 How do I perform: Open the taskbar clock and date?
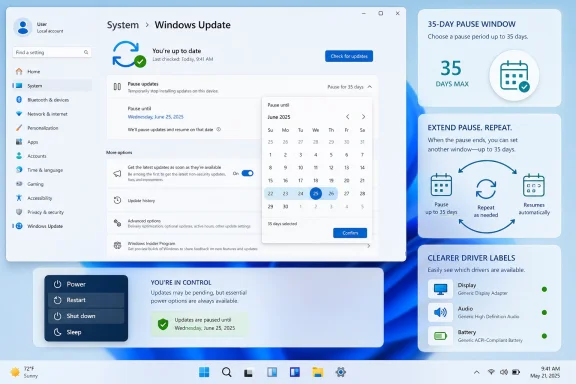click(545, 372)
